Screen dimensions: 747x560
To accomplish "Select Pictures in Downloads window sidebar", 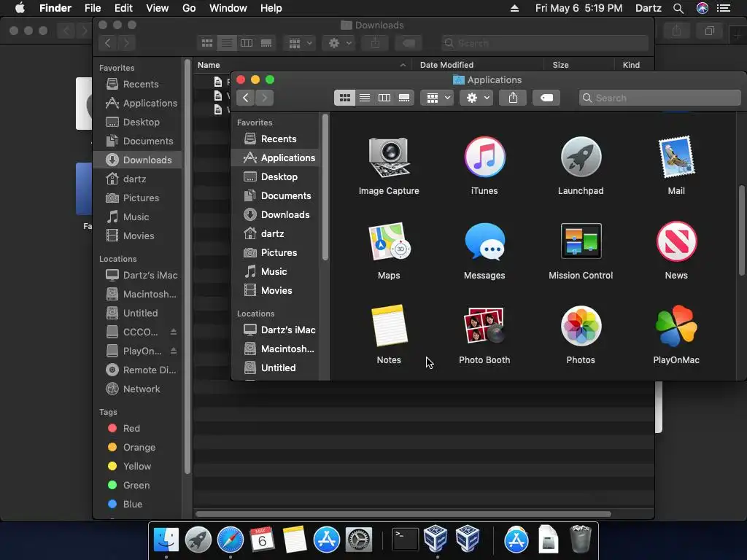I will coord(138,198).
